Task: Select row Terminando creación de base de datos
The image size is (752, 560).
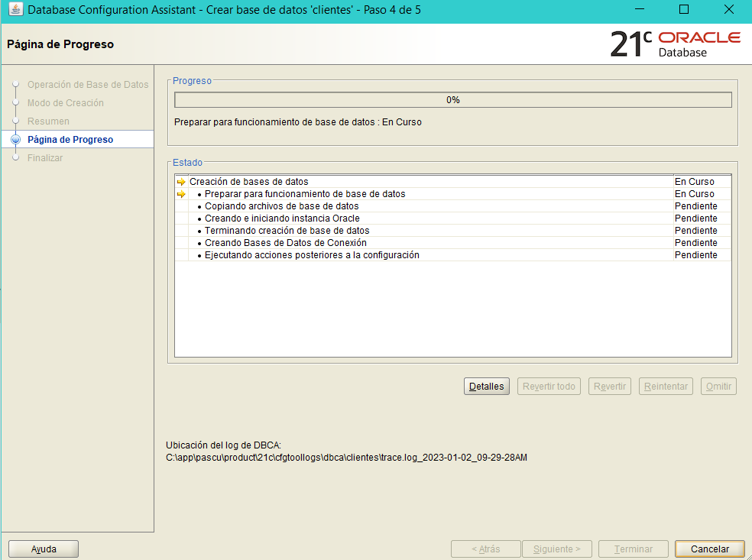Action: pos(452,231)
